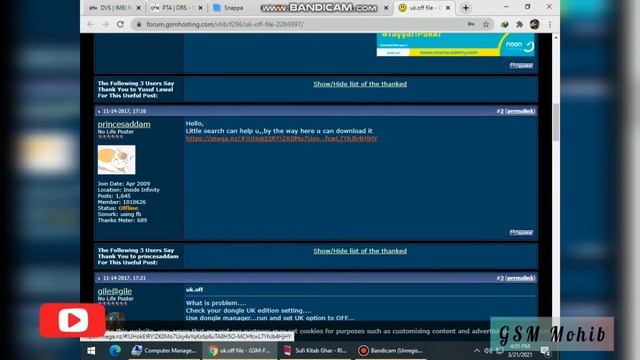The image size is (640, 360).
Task: Click the padlock site info icon
Action: point(139,24)
